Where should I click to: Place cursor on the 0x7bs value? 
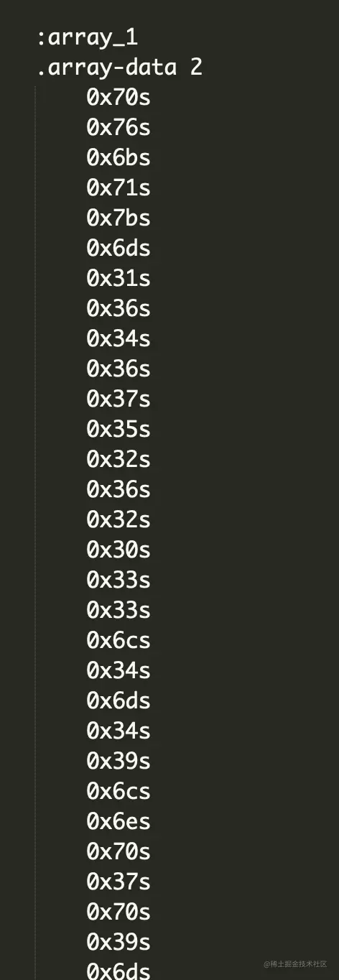pos(119,218)
